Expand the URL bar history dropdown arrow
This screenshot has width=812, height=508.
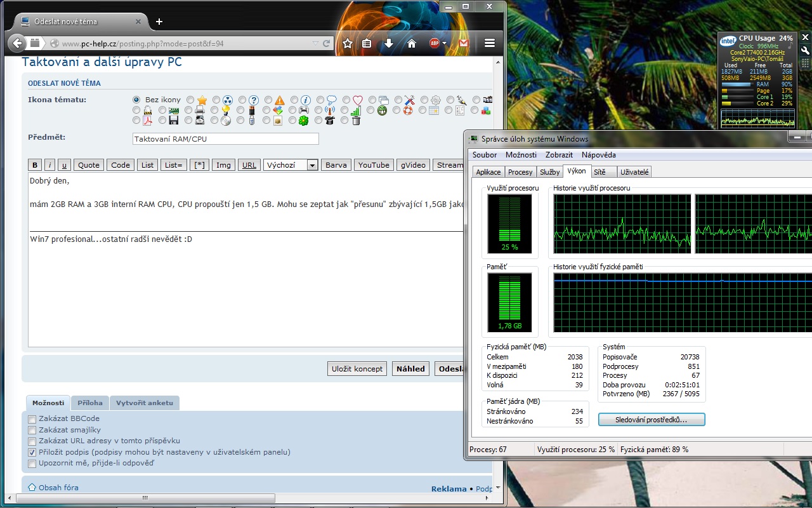pyautogui.click(x=315, y=44)
